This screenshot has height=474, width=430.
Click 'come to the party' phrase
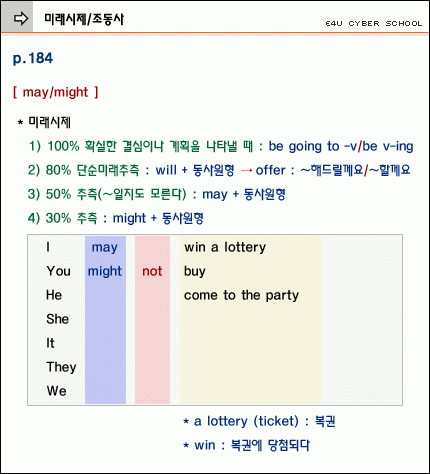click(241, 295)
